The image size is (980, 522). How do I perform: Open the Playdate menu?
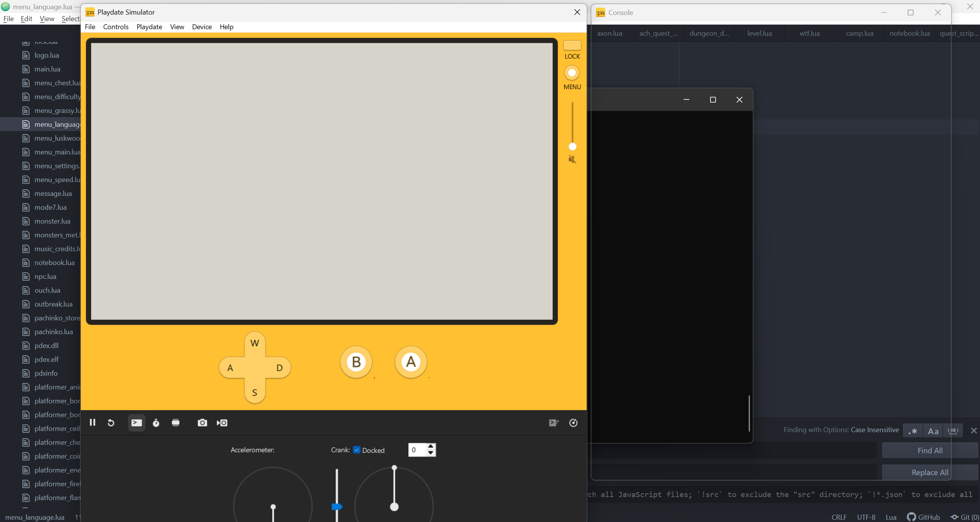[149, 27]
